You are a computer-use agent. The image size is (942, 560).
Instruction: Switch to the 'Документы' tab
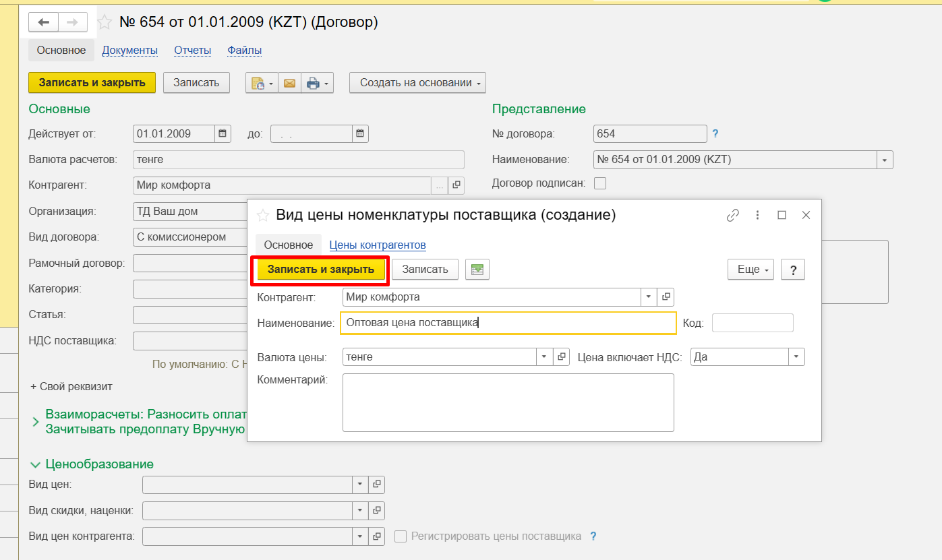[129, 50]
